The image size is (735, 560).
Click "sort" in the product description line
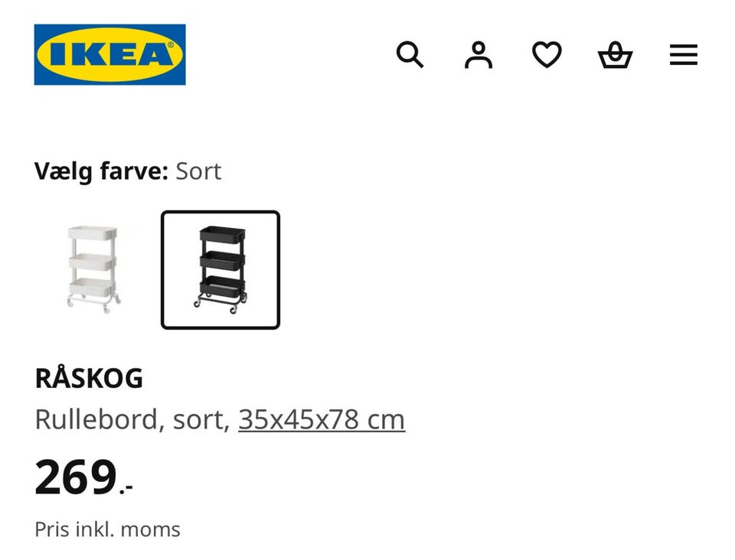(x=201, y=419)
